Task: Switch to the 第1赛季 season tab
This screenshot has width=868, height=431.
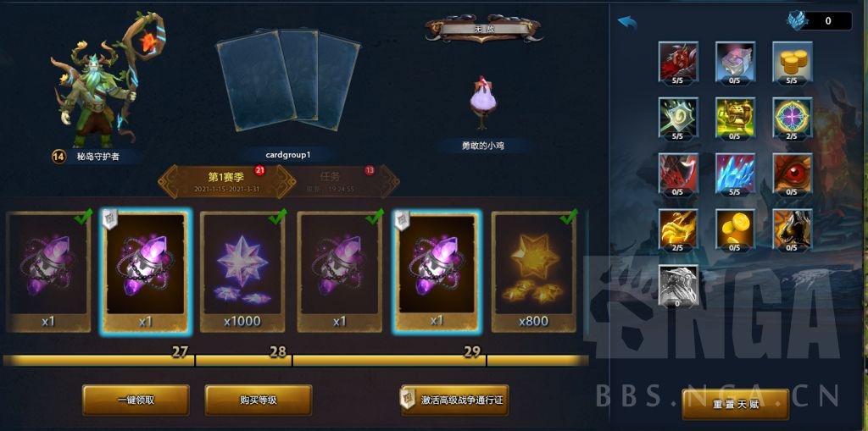Action: tap(226, 181)
